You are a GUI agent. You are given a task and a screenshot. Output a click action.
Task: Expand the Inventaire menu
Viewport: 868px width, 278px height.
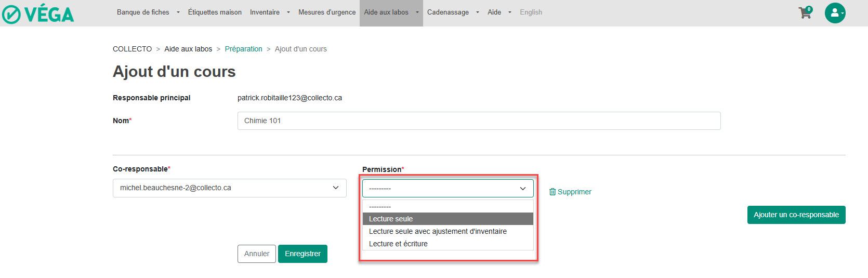(x=269, y=12)
